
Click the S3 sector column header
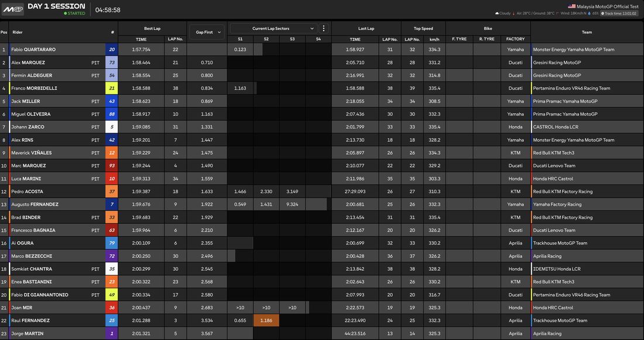(292, 39)
